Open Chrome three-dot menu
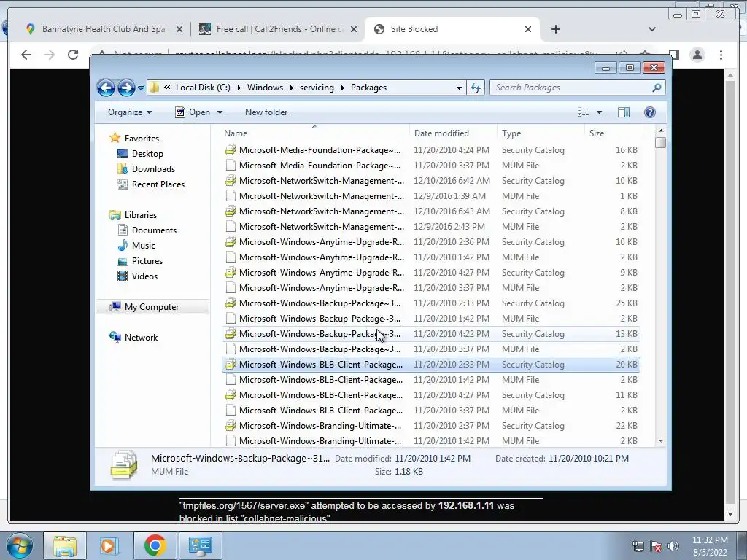Screen dimensions: 747x560 pos(721,55)
